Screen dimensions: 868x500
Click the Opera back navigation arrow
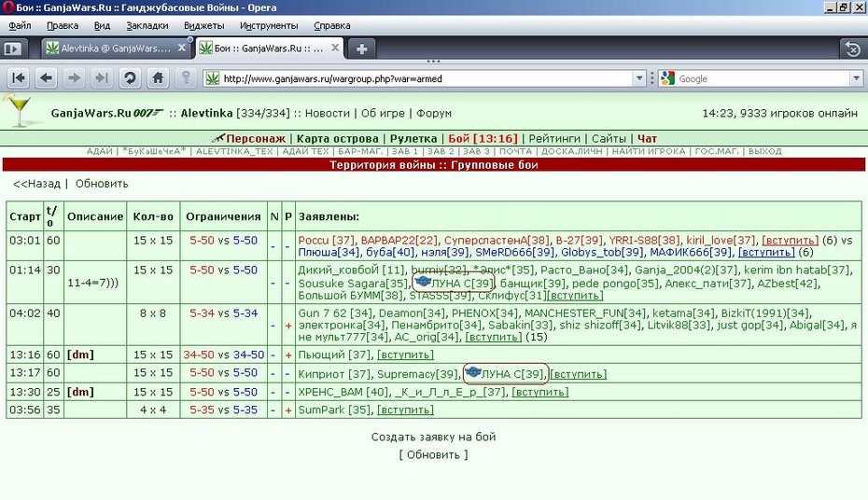click(47, 78)
